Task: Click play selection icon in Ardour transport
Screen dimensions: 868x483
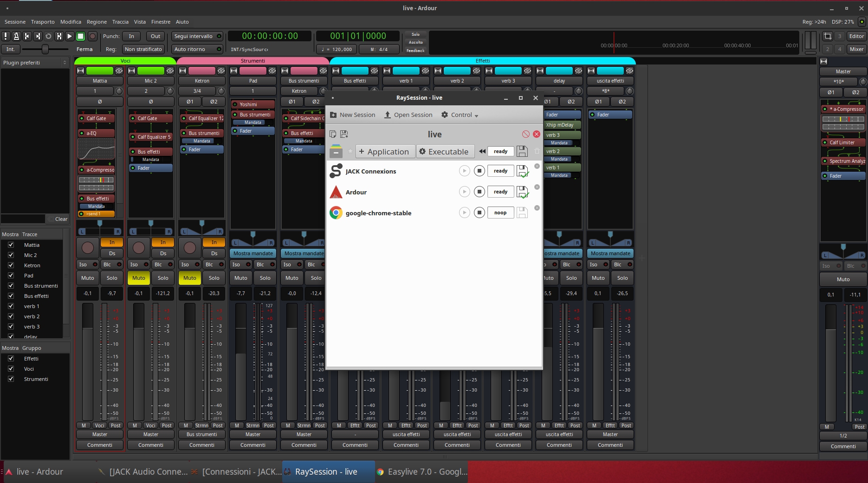Action: coord(59,36)
